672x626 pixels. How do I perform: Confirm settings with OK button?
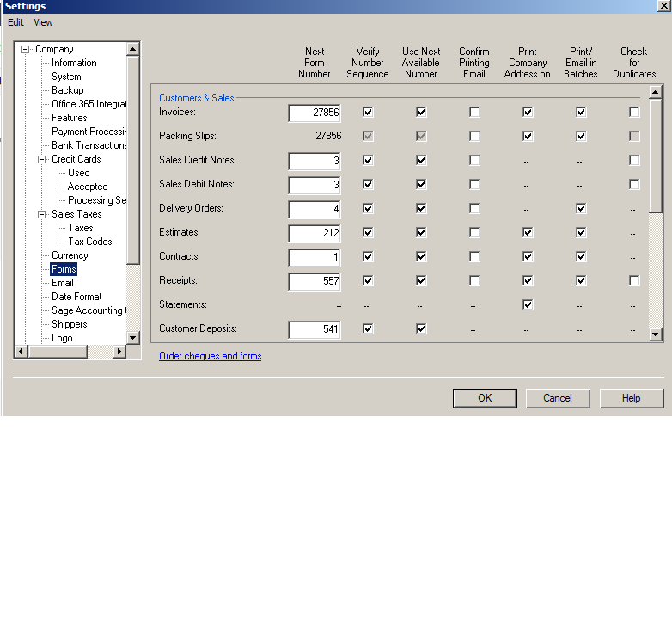[485, 398]
